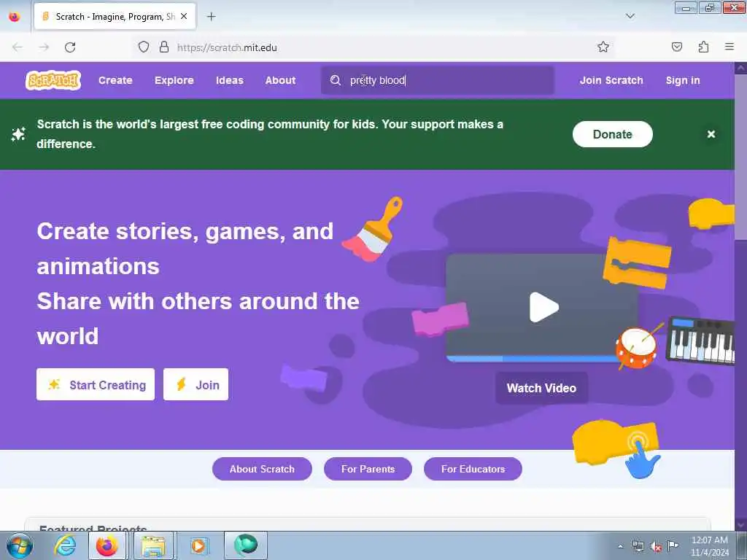Open the Windows Start menu orb

[20, 545]
